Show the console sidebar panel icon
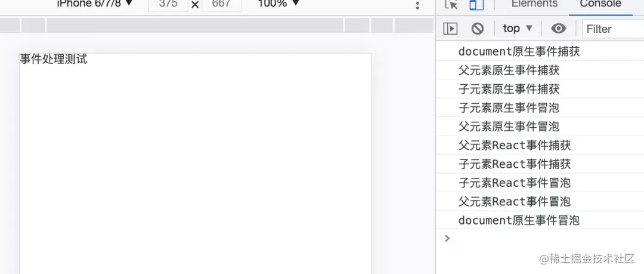The height and width of the screenshot is (274, 644). click(450, 29)
